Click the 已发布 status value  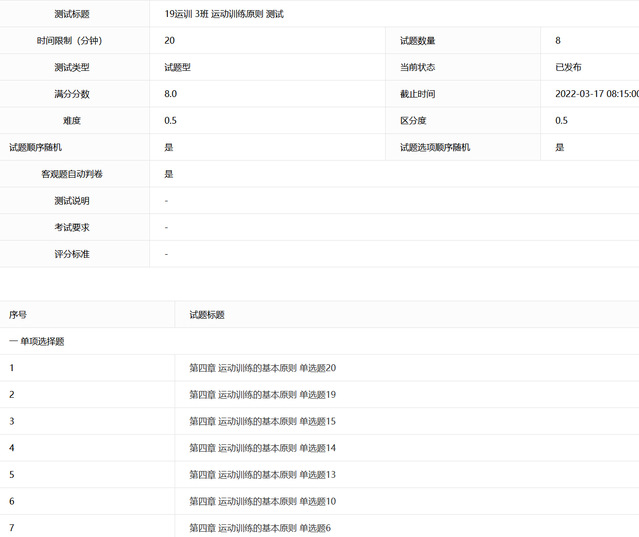pos(569,67)
